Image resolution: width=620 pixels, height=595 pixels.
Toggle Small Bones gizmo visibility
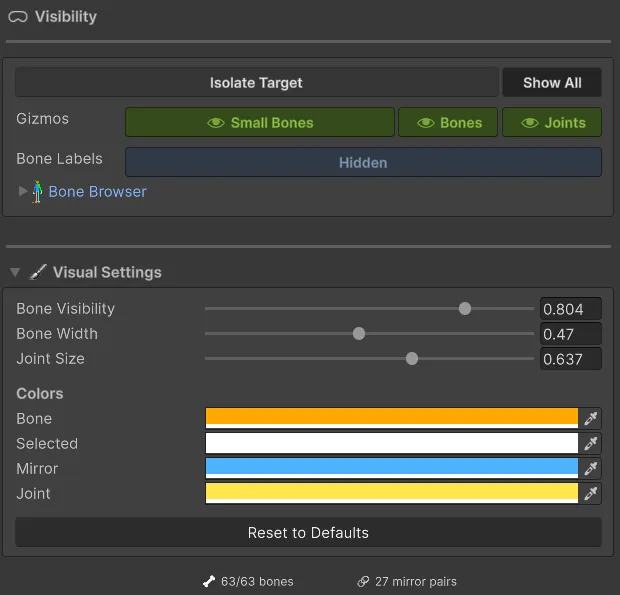[260, 123]
